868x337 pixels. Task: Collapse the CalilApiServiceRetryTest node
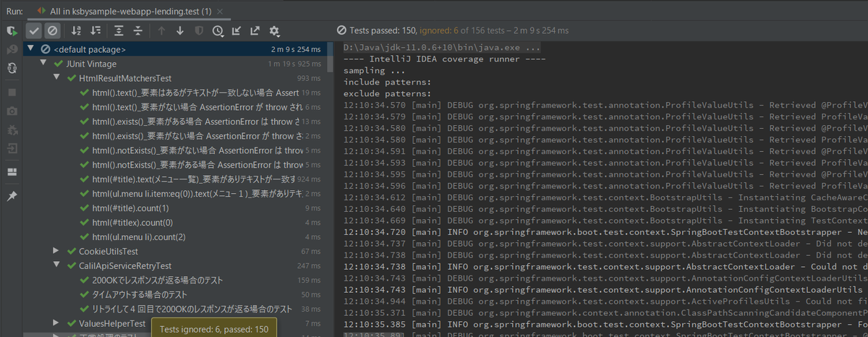click(57, 265)
